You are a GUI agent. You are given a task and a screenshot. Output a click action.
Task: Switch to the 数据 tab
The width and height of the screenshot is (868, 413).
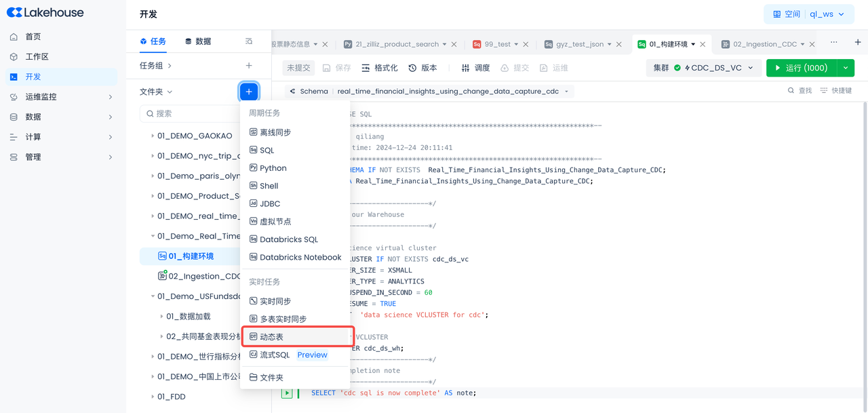[197, 41]
